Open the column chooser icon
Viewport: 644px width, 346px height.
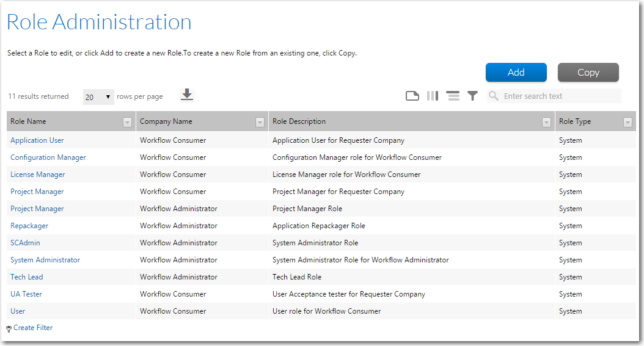(433, 96)
